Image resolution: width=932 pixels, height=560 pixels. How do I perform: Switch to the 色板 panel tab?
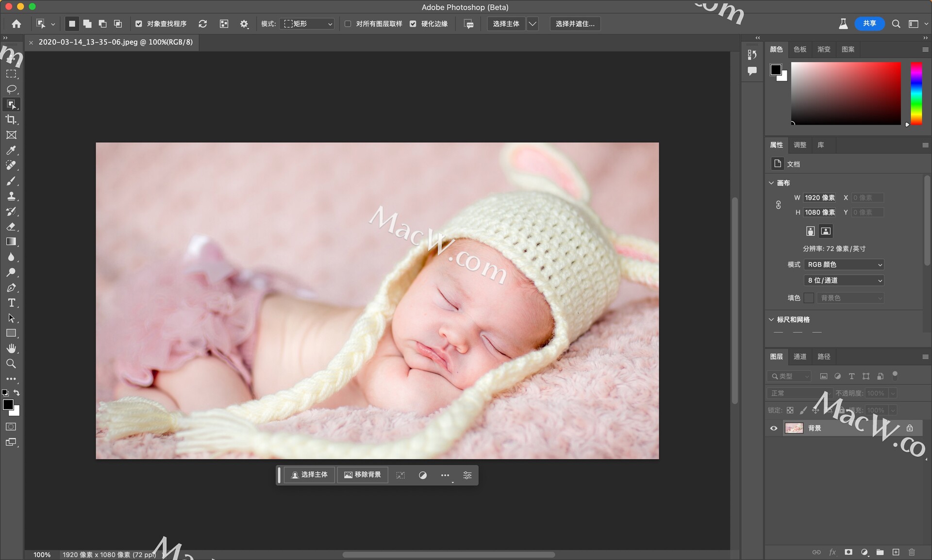pyautogui.click(x=800, y=49)
